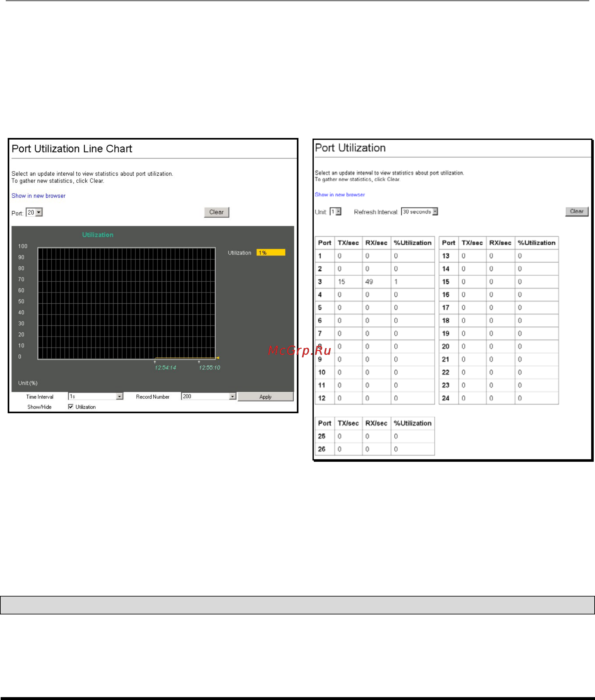Click the green Utilization chart title

tap(98, 235)
